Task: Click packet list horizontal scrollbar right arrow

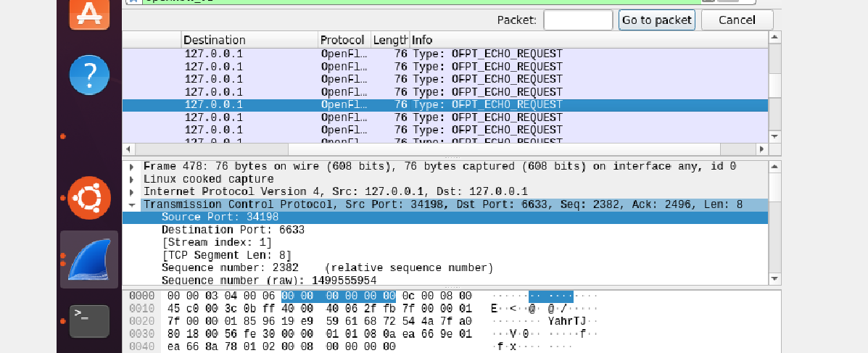Action: click(x=761, y=149)
